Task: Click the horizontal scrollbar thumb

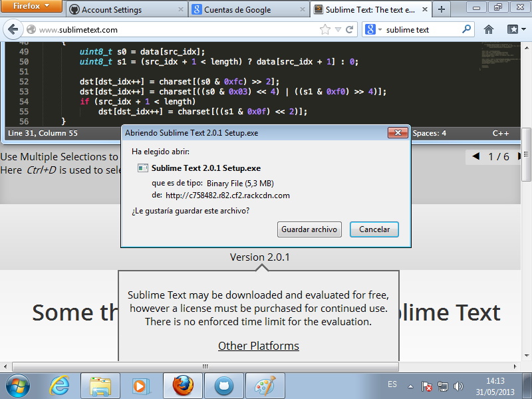Action: click(205, 366)
